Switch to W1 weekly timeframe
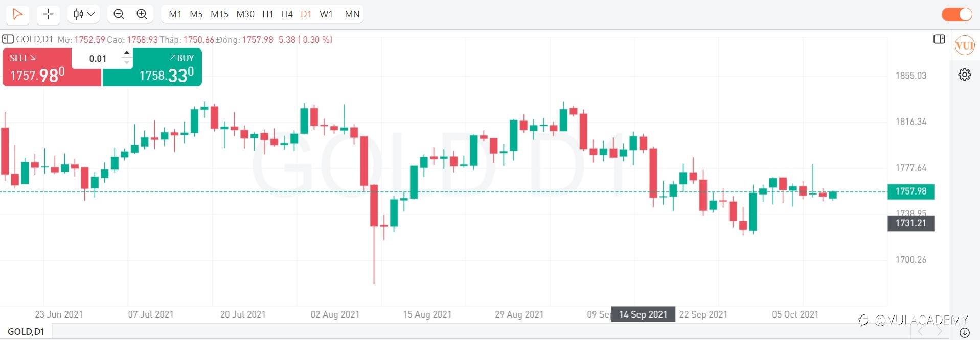Viewport: 980px width, 340px height. pyautogui.click(x=326, y=14)
